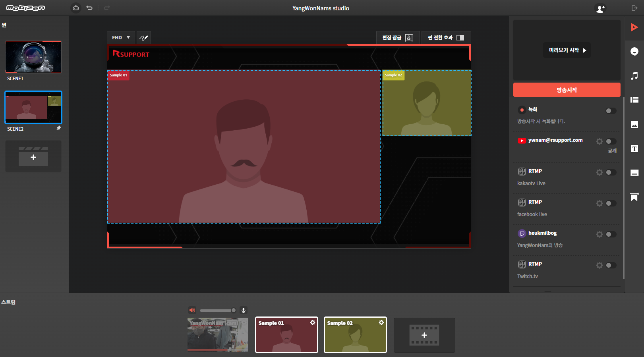Mute the microphone icon in stream panel
The height and width of the screenshot is (357, 644).
tap(244, 310)
